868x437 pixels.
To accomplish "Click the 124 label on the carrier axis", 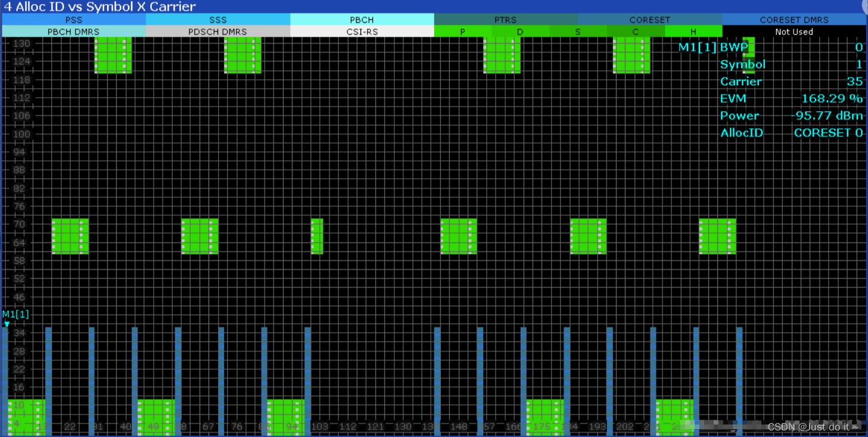I will 21,61.
